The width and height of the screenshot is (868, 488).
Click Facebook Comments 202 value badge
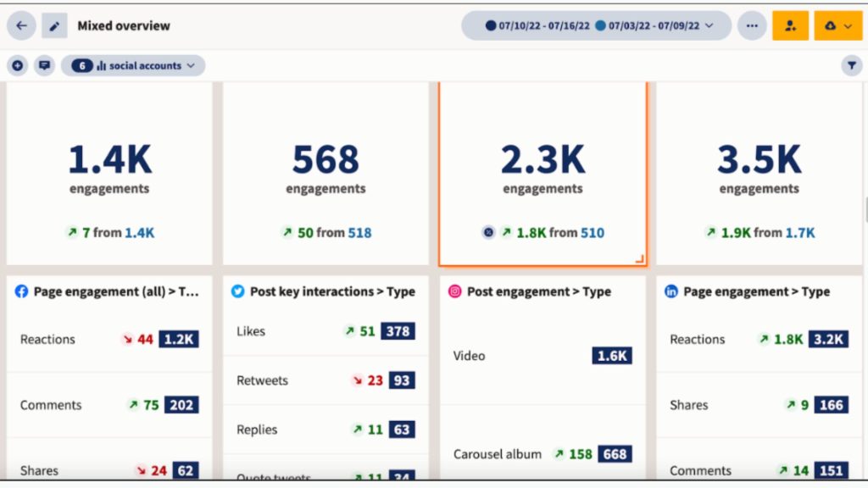pos(181,405)
